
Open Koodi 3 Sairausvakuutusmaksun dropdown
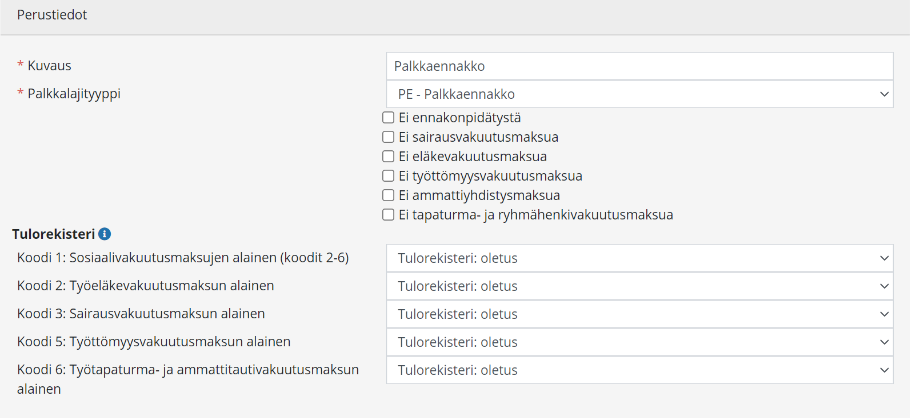click(639, 314)
